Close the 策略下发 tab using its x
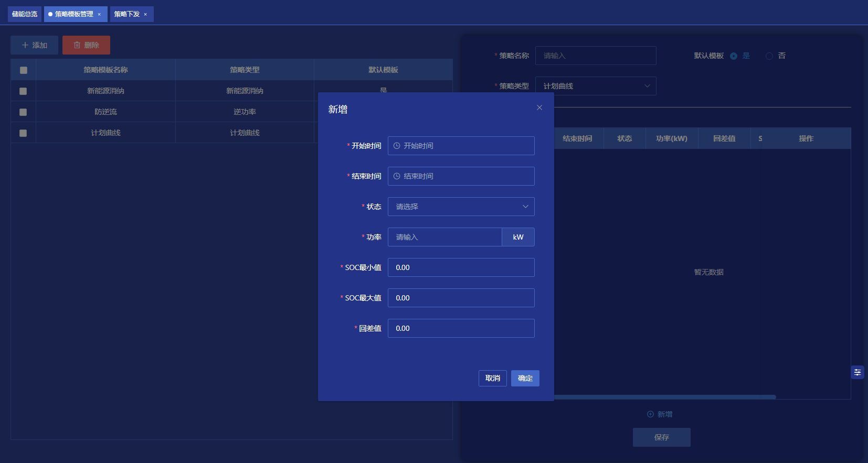The width and height of the screenshot is (868, 463). [x=145, y=15]
